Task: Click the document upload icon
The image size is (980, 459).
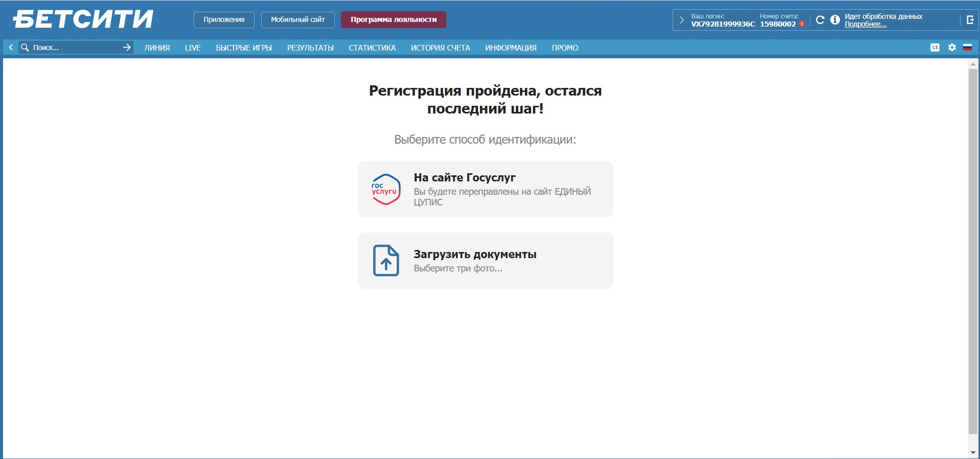Action: pyautogui.click(x=385, y=261)
